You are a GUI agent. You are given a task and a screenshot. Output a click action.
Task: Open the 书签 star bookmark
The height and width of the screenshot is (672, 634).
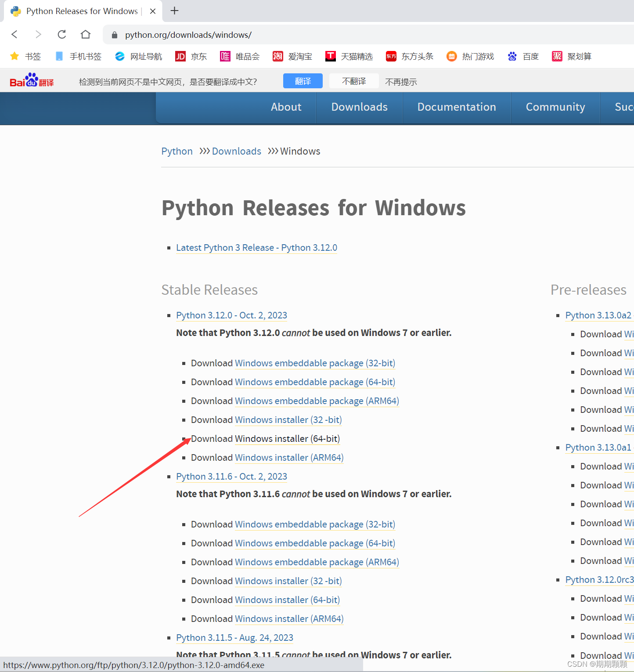point(25,56)
